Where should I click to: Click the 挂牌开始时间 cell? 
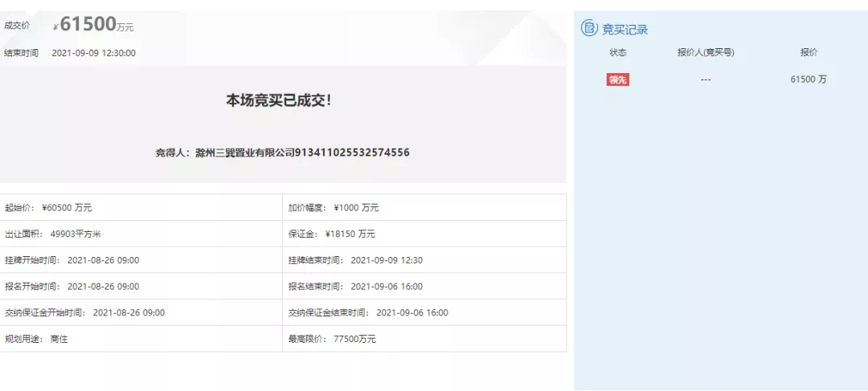click(x=72, y=260)
